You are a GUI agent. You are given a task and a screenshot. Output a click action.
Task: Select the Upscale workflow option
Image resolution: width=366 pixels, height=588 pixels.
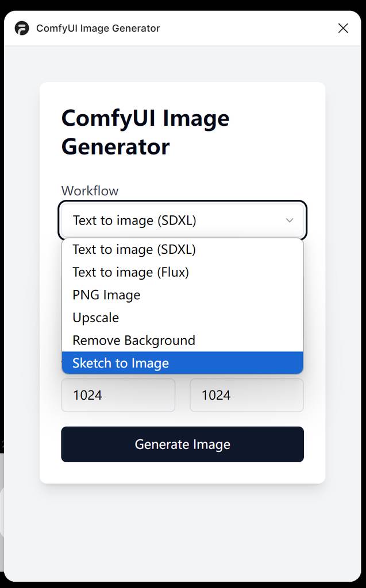pos(96,318)
